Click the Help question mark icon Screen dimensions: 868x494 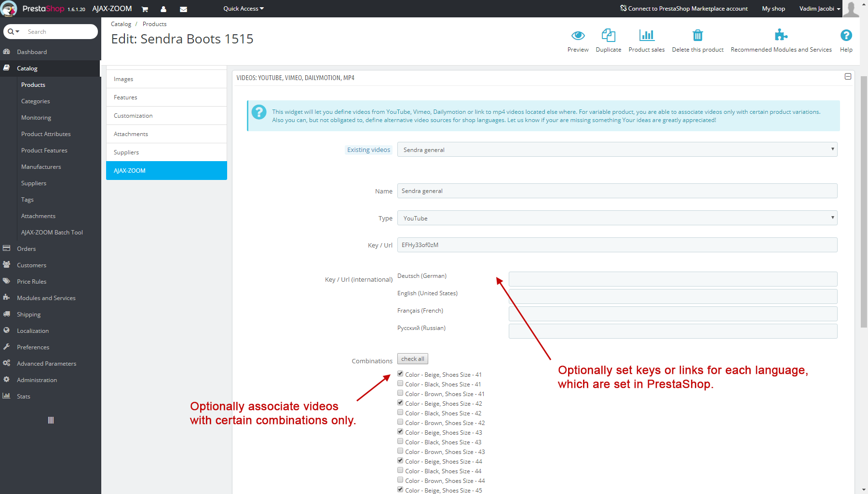click(x=846, y=36)
